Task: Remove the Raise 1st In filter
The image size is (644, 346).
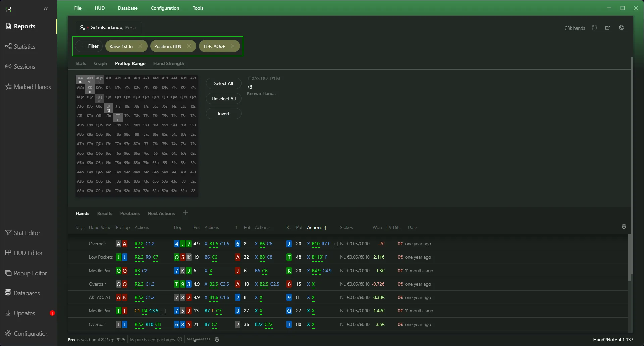Action: point(140,46)
